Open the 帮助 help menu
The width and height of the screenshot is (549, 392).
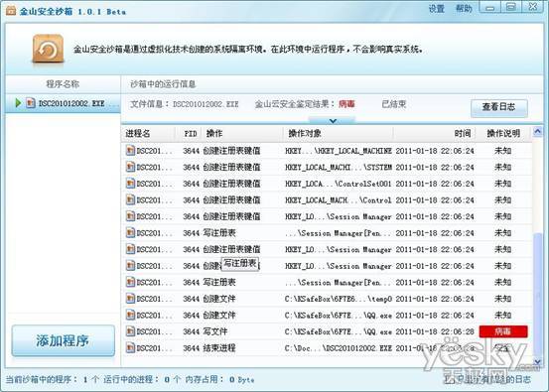tap(464, 9)
